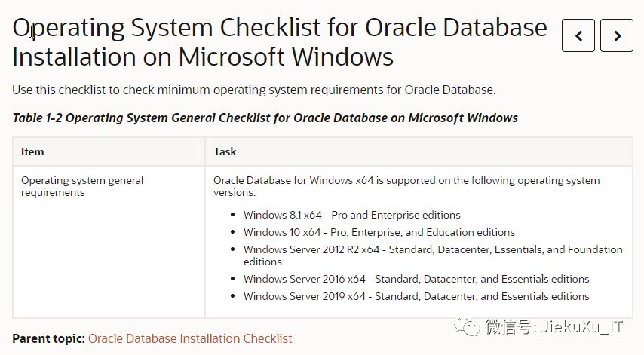The width and height of the screenshot is (644, 355).
Task: Click the "Oracle Database for Windows x64 is supported" paragraph
Action: (406, 181)
